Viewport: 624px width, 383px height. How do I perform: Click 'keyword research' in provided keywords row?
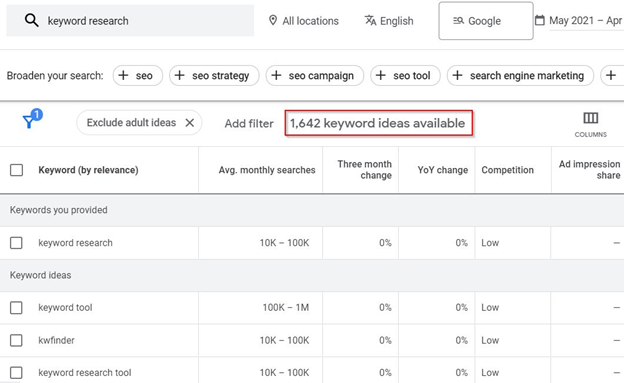pos(75,243)
